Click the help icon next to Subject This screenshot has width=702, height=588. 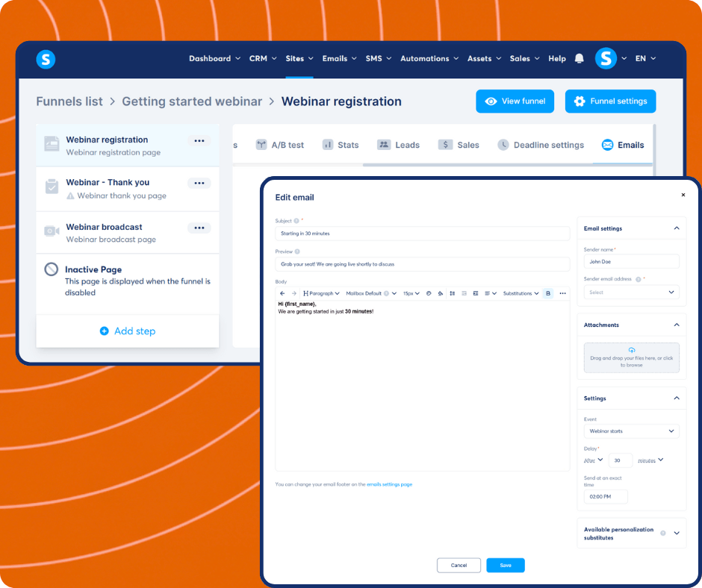point(296,221)
